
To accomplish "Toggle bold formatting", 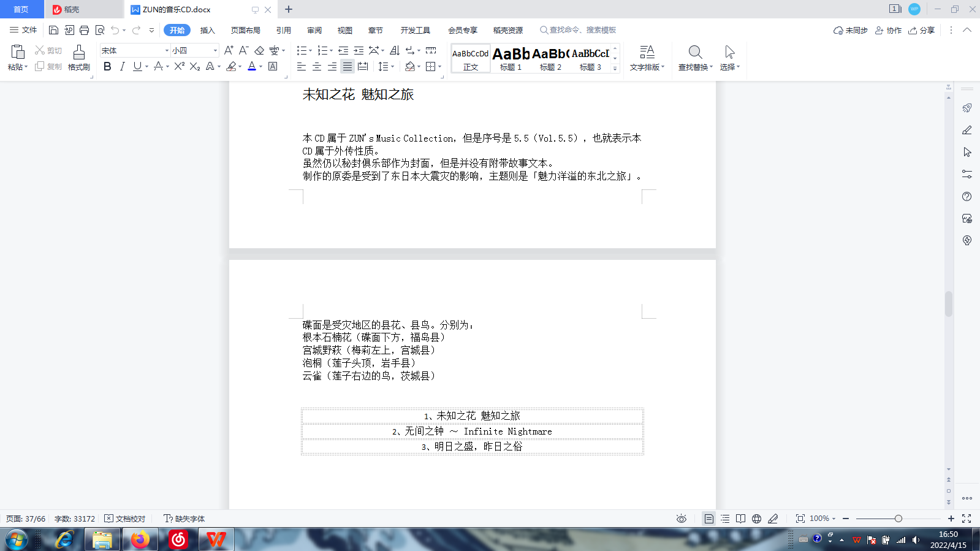I will pos(107,66).
